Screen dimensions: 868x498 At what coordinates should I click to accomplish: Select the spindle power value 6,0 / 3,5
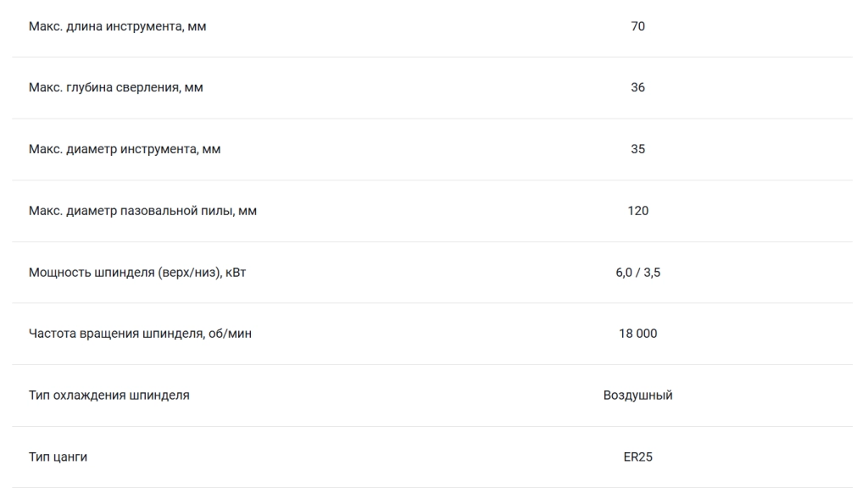click(637, 272)
